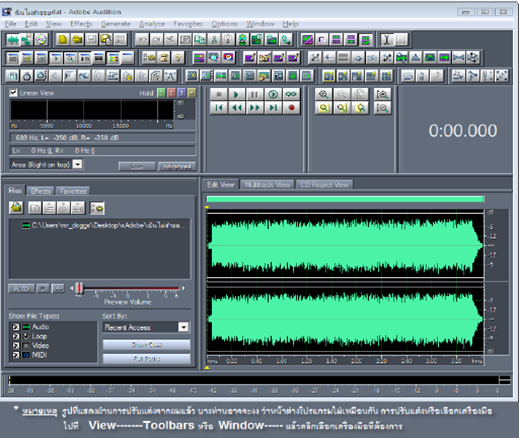This screenshot has height=438, width=519.
Task: Open the Generate menu
Action: (116, 24)
